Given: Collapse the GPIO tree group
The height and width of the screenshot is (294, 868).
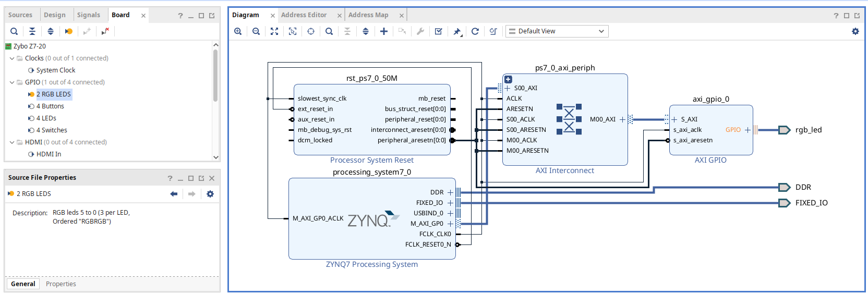Looking at the screenshot, I should [x=12, y=82].
